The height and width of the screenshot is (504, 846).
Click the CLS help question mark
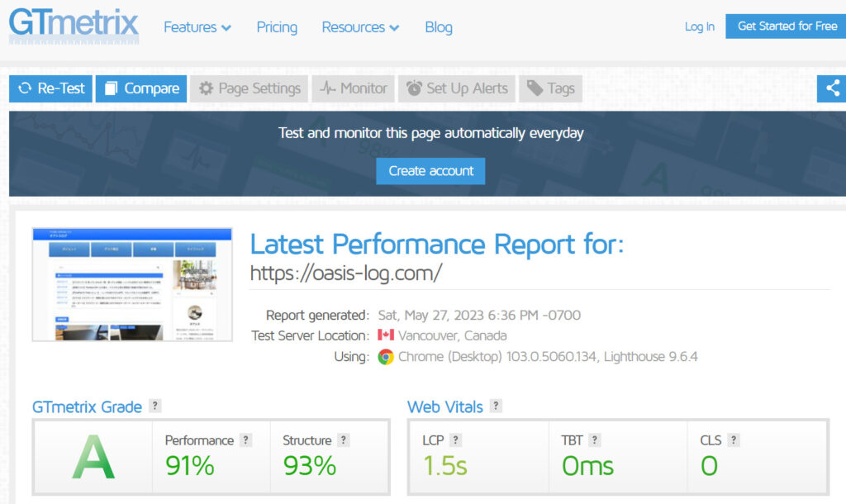(734, 440)
